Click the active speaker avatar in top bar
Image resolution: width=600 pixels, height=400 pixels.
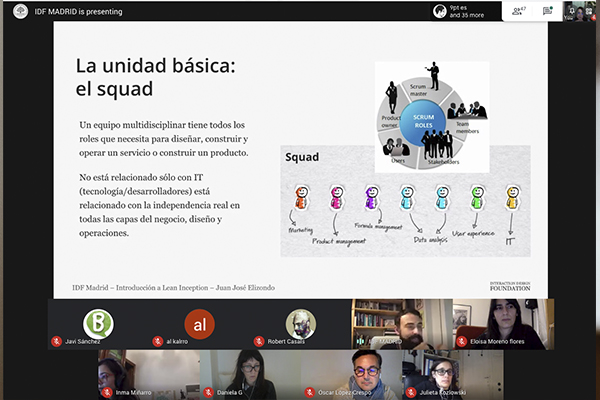(x=439, y=11)
